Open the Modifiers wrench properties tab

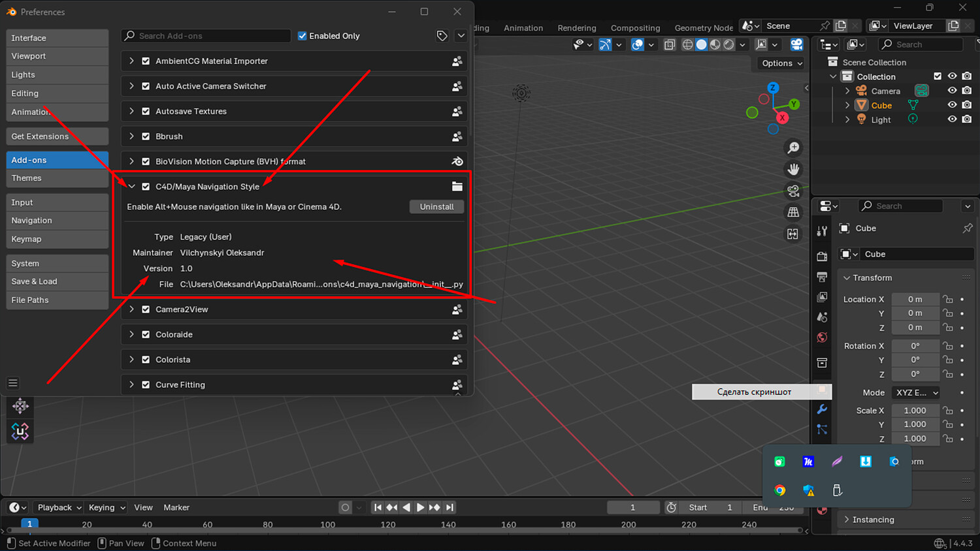click(x=822, y=409)
